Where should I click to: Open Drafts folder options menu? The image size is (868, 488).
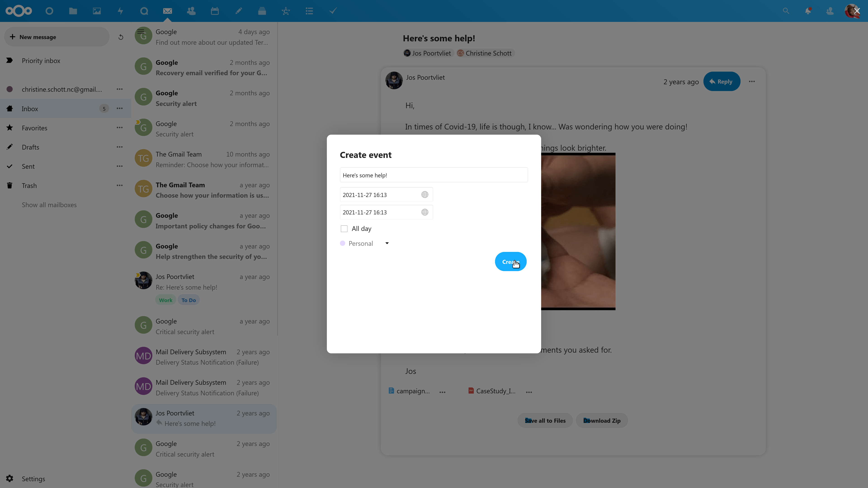(x=120, y=147)
